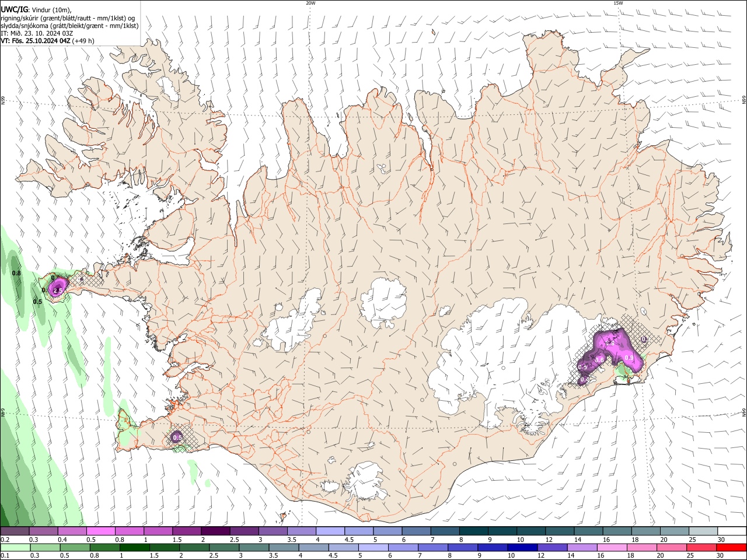Select the deep blue swatch labelled 10 in bottom legend

pyautogui.click(x=522, y=547)
